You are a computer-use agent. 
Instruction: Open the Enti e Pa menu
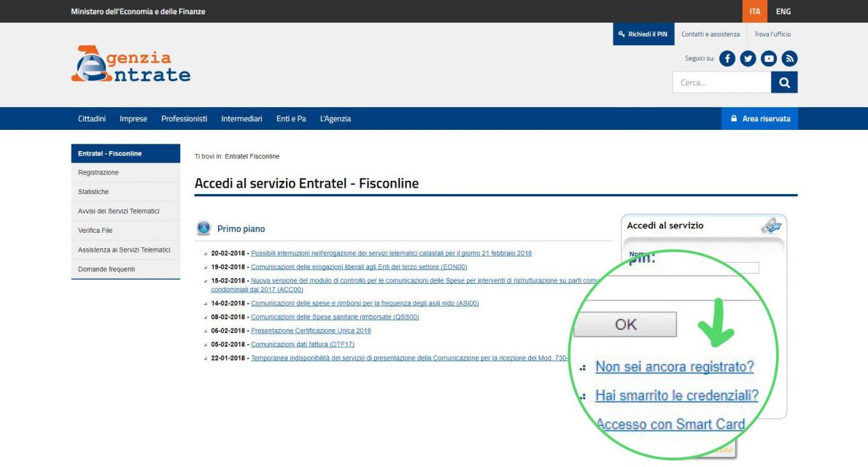[291, 118]
